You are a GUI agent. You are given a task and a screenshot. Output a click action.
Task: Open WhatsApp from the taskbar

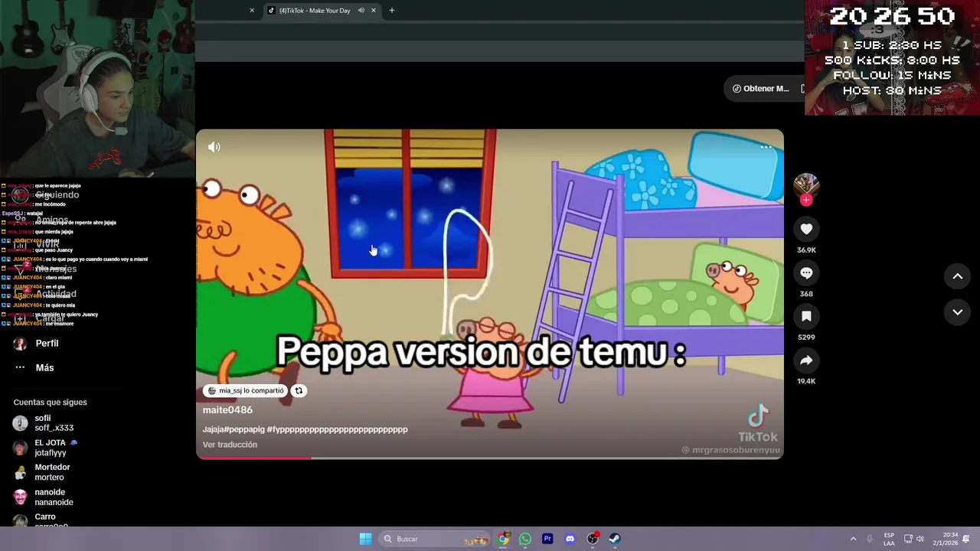pyautogui.click(x=525, y=539)
